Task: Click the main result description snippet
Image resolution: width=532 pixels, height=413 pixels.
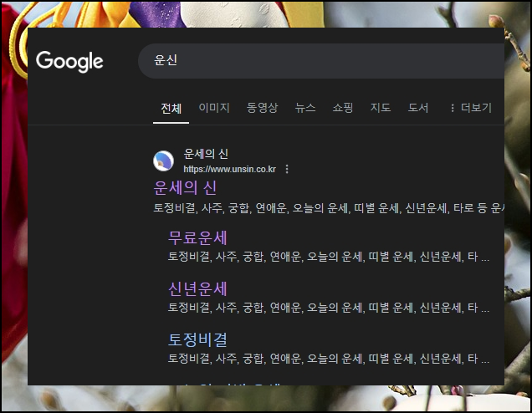Action: click(329, 208)
